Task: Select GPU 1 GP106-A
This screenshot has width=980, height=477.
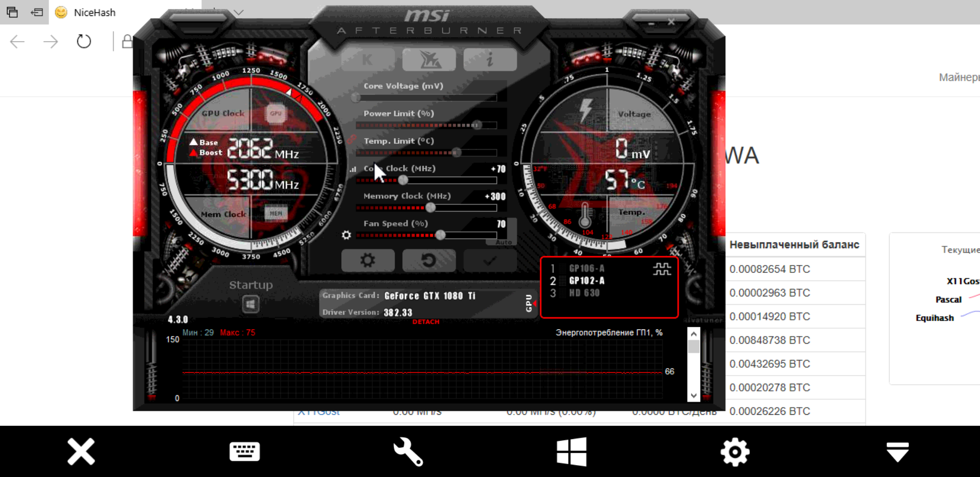Action: tap(586, 268)
